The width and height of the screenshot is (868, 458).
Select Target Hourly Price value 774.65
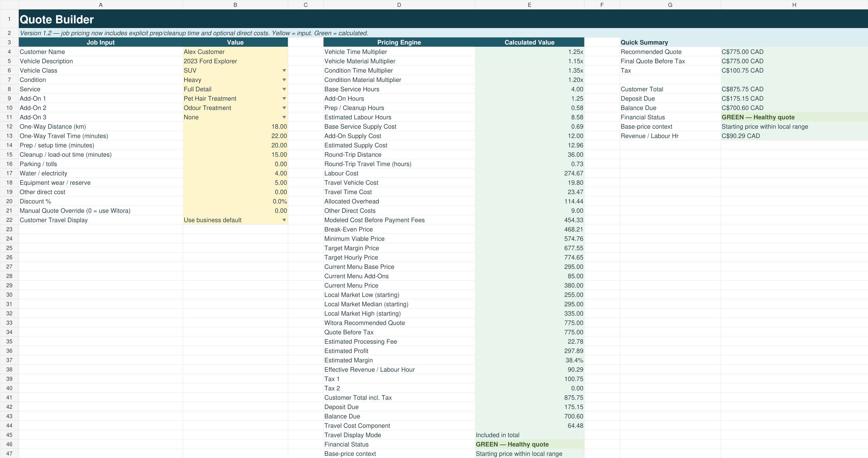coord(529,258)
